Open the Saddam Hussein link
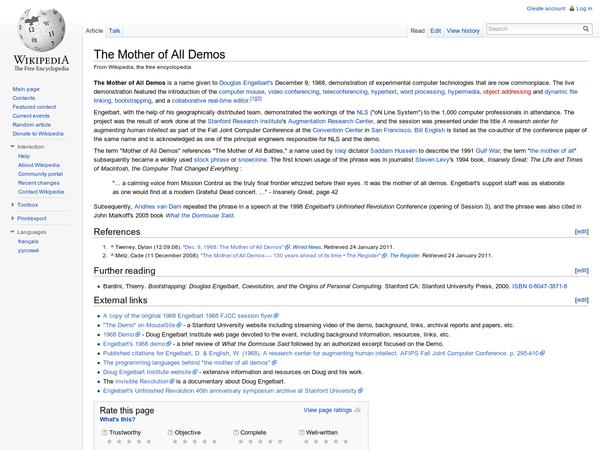 (393, 151)
